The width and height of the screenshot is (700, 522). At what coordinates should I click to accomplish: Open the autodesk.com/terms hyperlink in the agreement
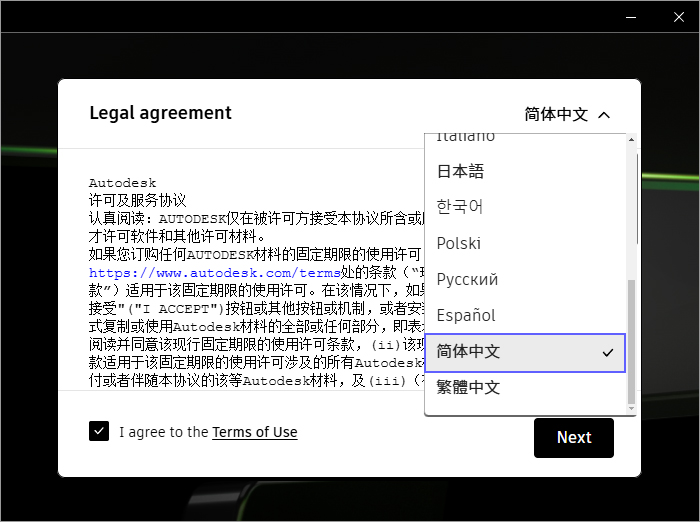click(215, 273)
